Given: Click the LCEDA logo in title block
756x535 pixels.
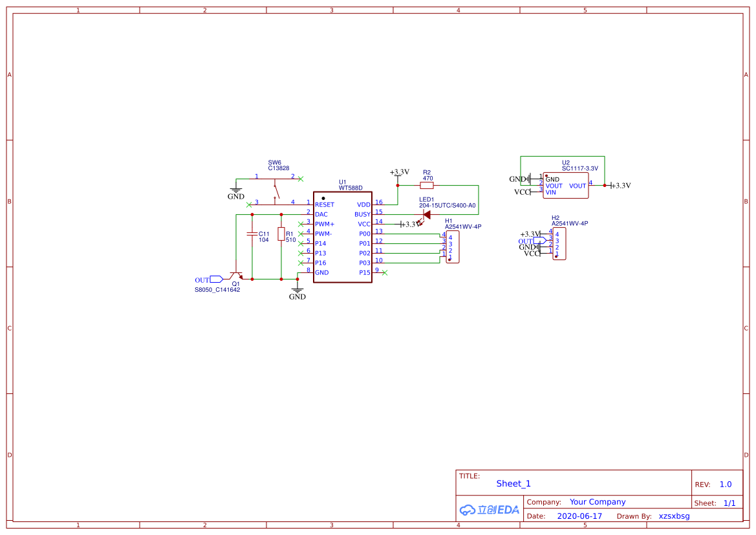Looking at the screenshot, I should point(489,509).
